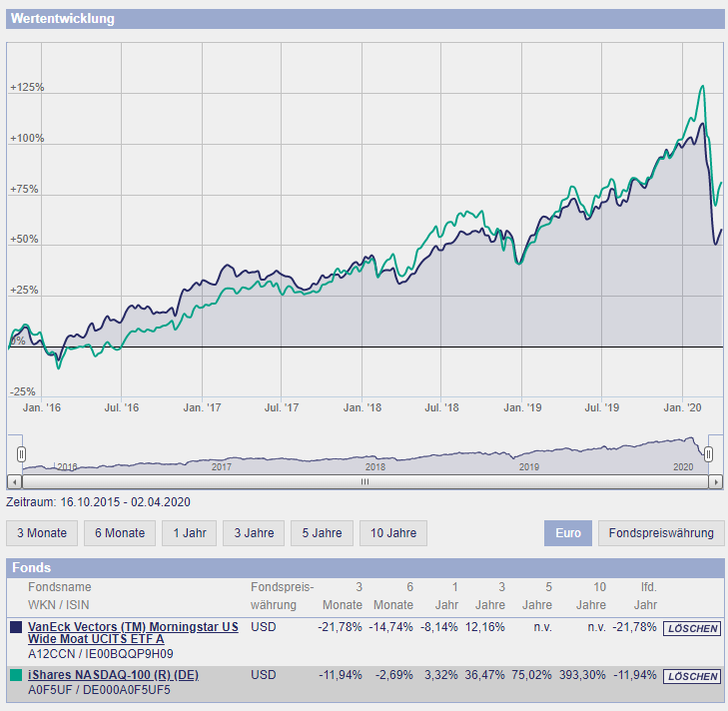Open VanEck Vectors Morningstar US Wide Moat link
The height and width of the screenshot is (711, 728).
[x=133, y=633]
